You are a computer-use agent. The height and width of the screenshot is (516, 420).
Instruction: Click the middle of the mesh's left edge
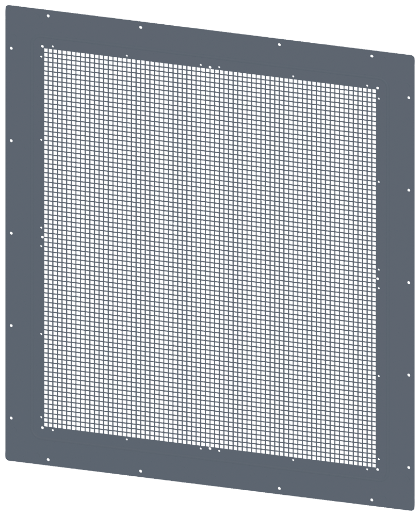click(x=43, y=237)
